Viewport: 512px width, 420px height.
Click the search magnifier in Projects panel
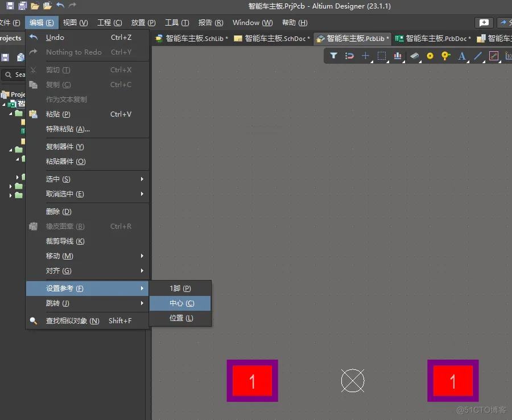point(8,75)
